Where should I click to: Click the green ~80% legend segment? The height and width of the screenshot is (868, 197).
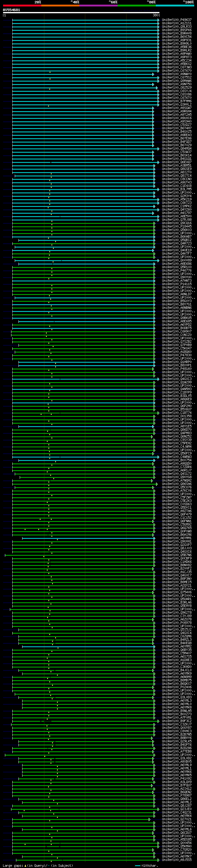coord(137,6)
